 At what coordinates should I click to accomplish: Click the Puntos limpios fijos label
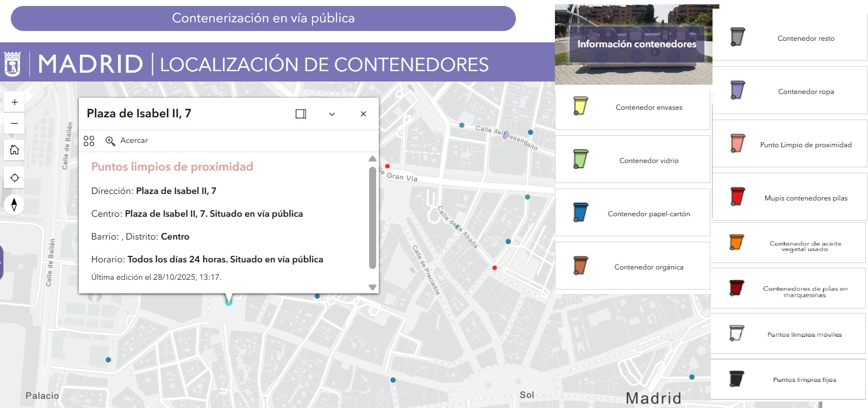coord(804,380)
